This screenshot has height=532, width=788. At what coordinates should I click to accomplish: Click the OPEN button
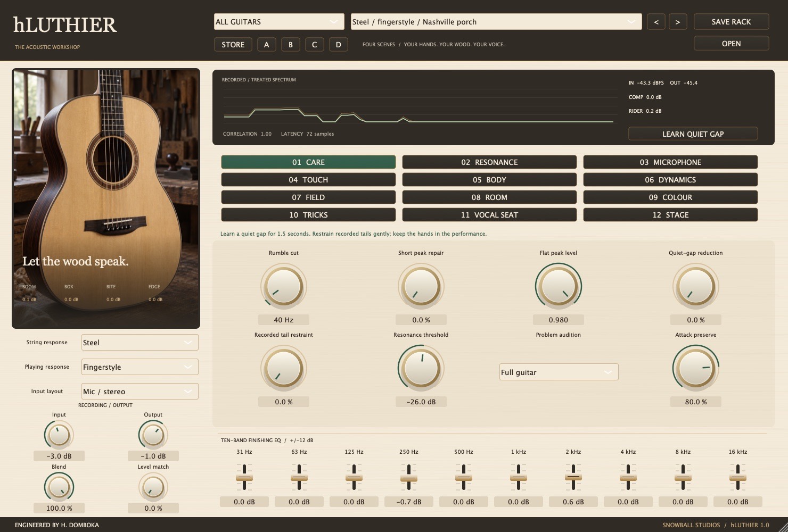click(x=731, y=44)
